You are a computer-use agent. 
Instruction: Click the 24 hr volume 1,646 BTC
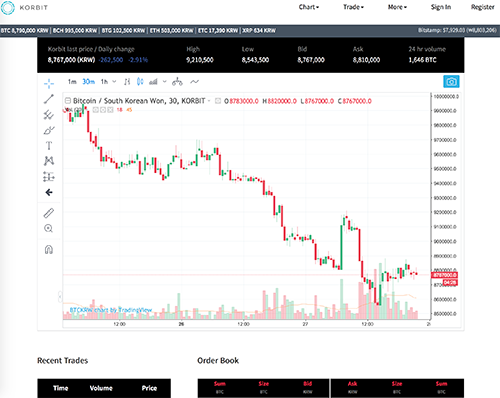click(423, 60)
